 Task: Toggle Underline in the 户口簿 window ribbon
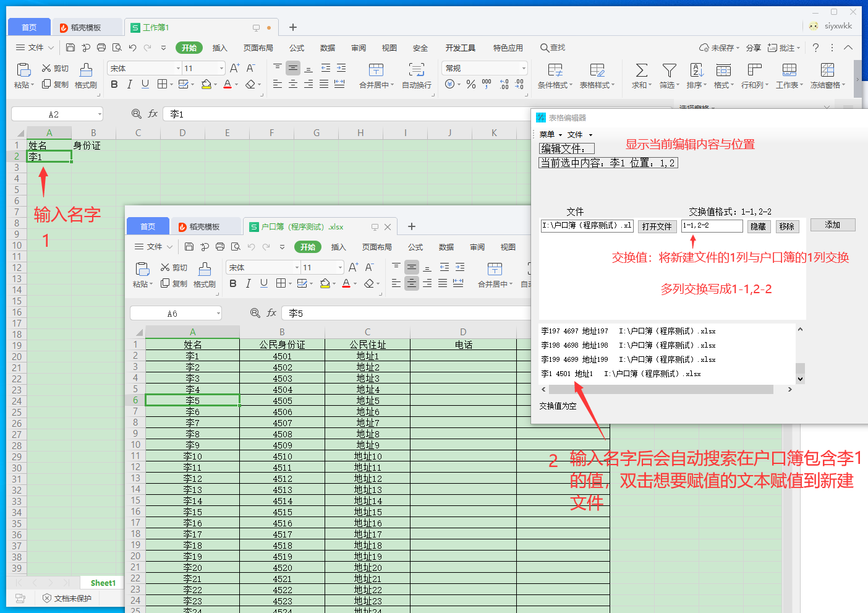coord(264,283)
